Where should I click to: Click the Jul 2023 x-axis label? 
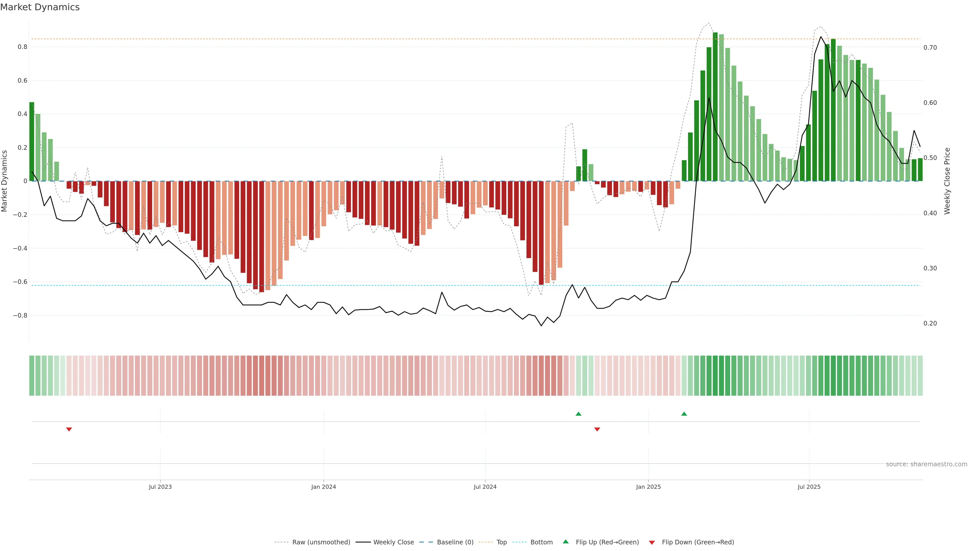click(160, 487)
